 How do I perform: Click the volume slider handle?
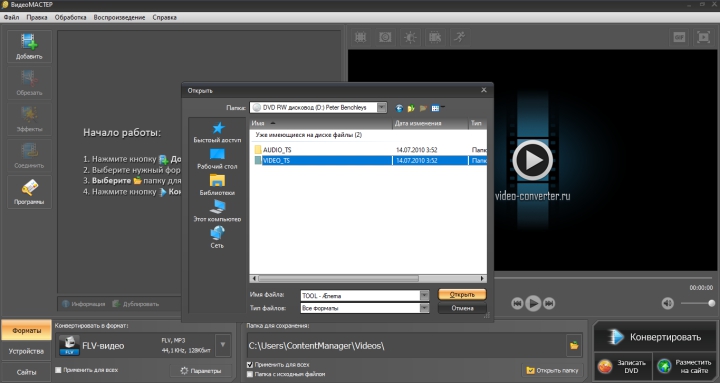(711, 303)
